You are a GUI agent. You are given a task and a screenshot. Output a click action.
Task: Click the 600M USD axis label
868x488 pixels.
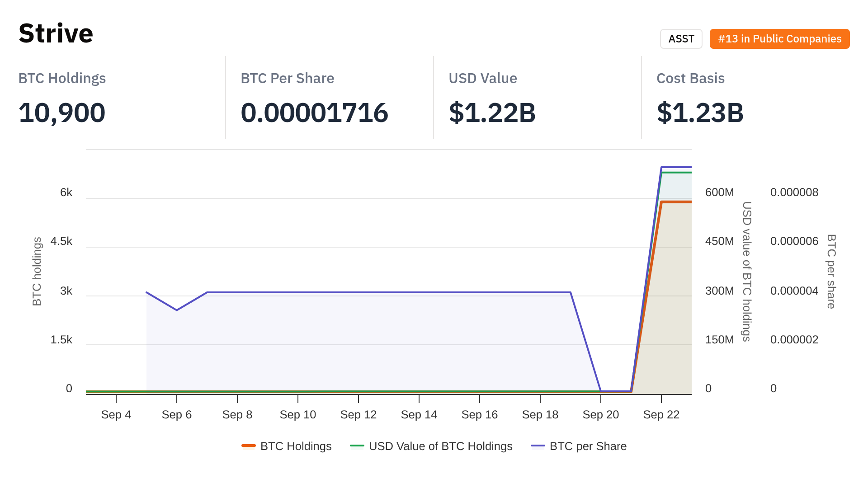[x=719, y=192]
